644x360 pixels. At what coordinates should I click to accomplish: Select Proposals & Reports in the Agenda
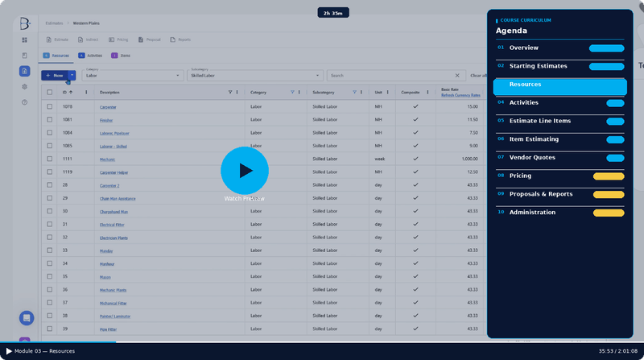pos(559,194)
